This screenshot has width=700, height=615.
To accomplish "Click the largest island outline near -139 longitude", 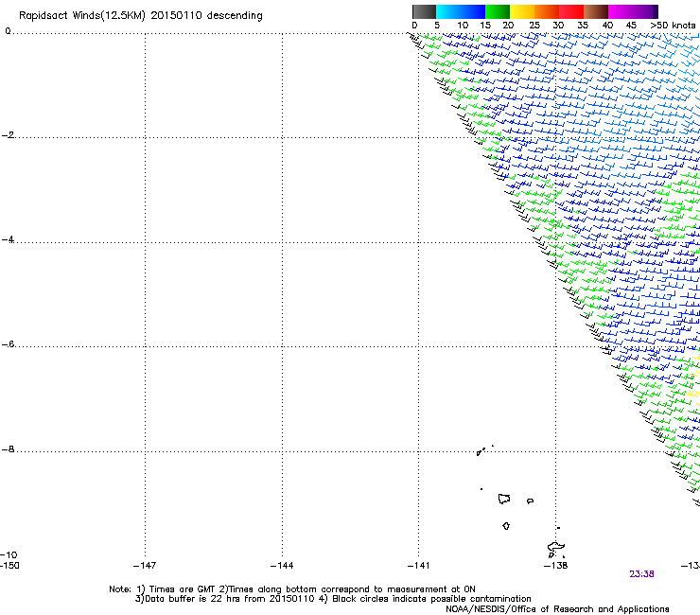I will 504,499.
